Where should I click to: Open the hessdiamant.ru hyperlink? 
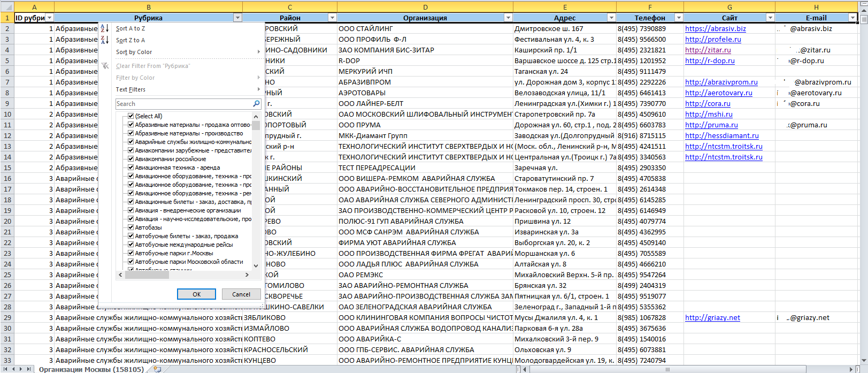[721, 135]
